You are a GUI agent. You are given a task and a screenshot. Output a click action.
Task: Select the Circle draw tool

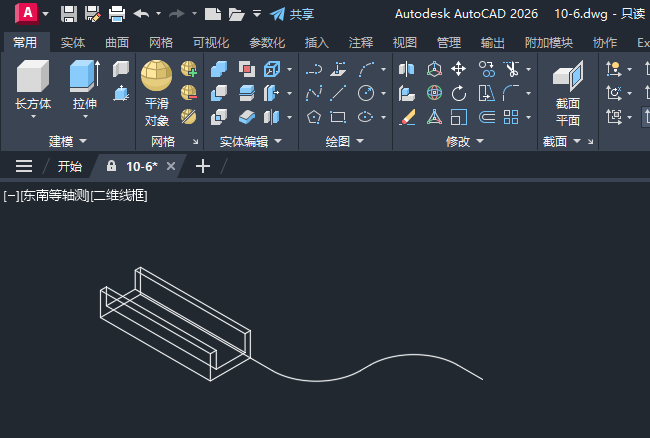(x=366, y=93)
